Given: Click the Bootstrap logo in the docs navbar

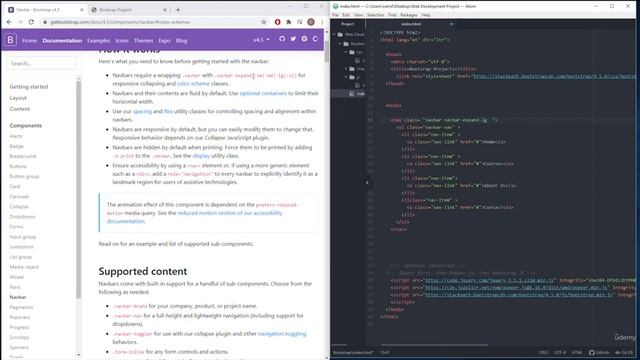Looking at the screenshot, I should click(10, 40).
